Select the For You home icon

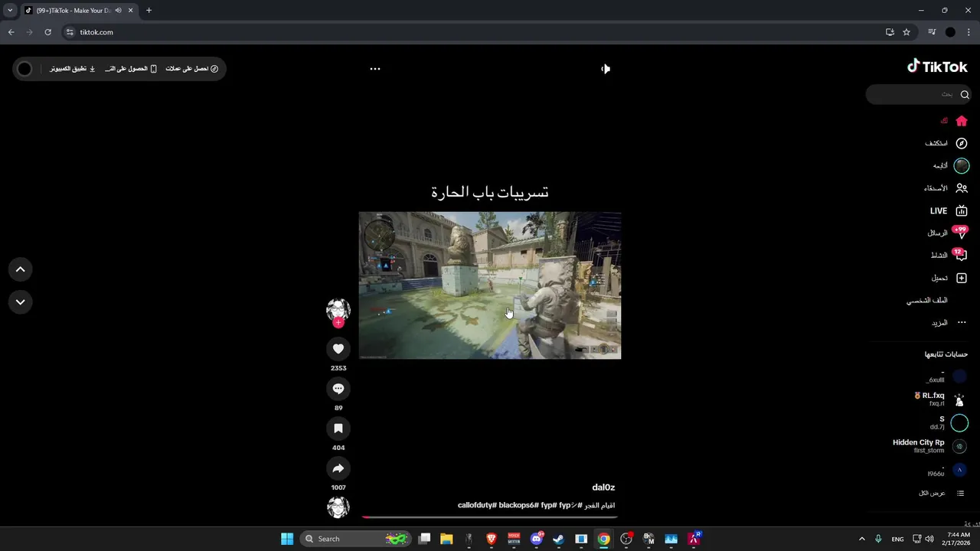point(962,121)
